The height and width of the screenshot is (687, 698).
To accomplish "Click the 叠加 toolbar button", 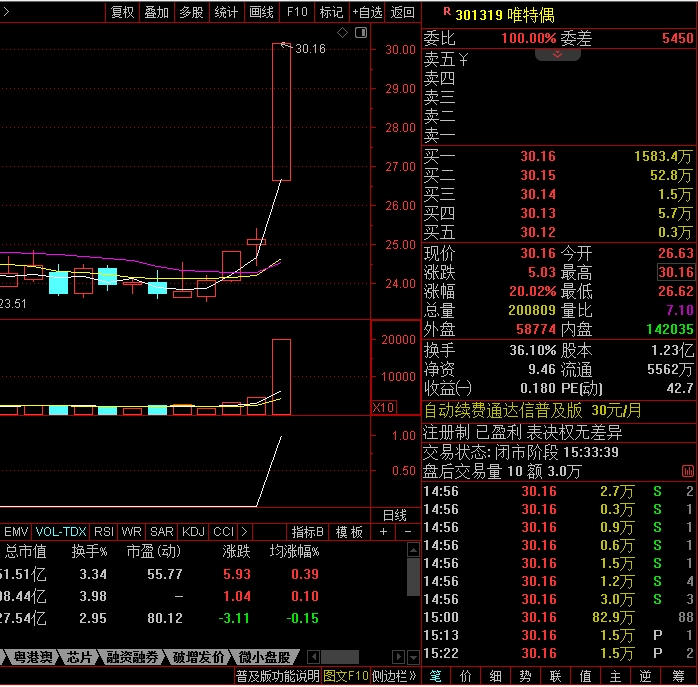I will click(157, 12).
